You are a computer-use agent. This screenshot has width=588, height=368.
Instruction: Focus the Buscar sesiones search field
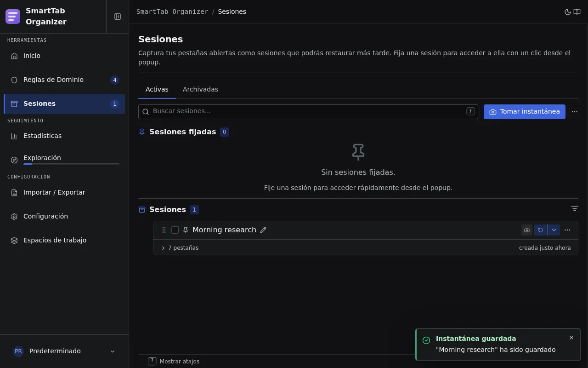click(308, 111)
